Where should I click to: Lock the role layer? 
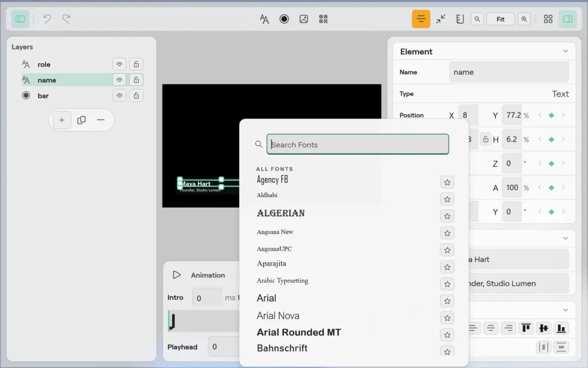[136, 64]
